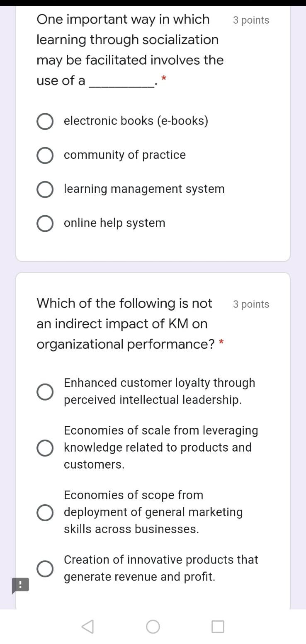Tap the exclamation notification icon at bottom left
Image resolution: width=306 pixels, height=644 pixels.
[x=20, y=585]
